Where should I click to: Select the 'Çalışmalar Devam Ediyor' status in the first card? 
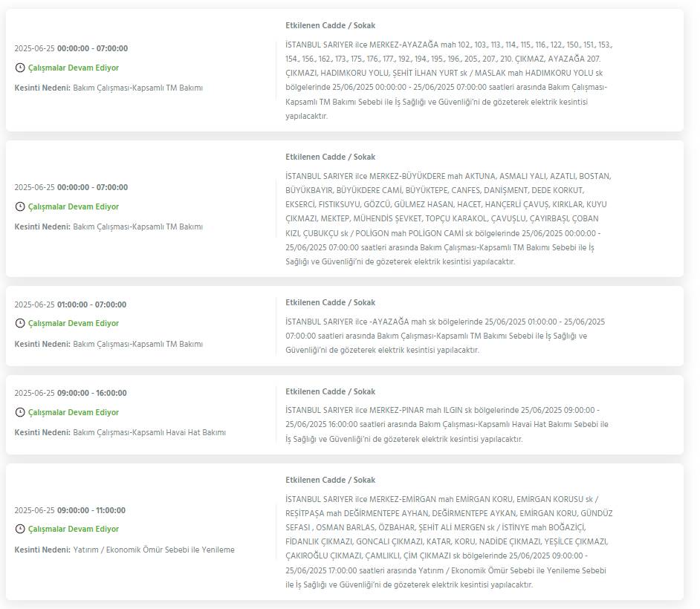tap(74, 68)
